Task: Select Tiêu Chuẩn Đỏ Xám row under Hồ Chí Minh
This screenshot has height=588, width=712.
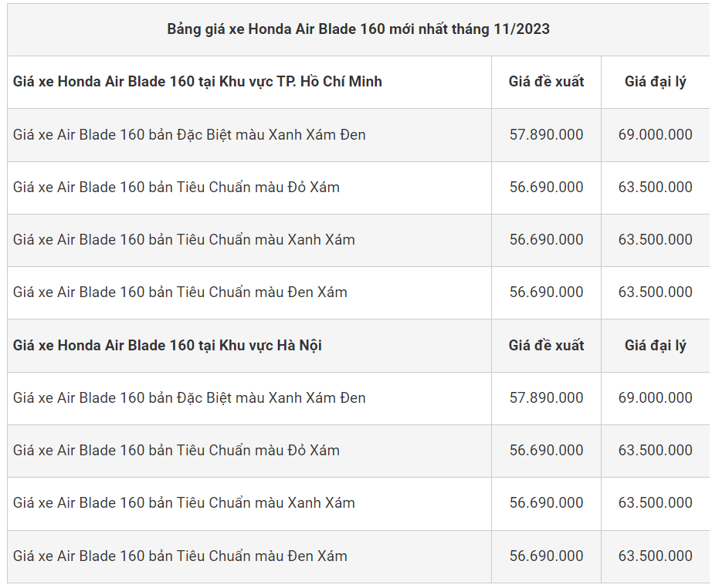Action: tap(176, 188)
